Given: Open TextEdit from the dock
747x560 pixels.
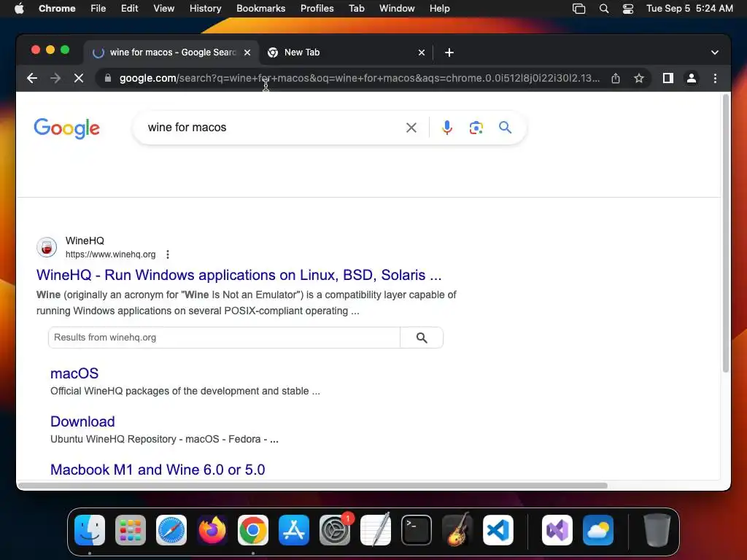Looking at the screenshot, I should point(376,530).
